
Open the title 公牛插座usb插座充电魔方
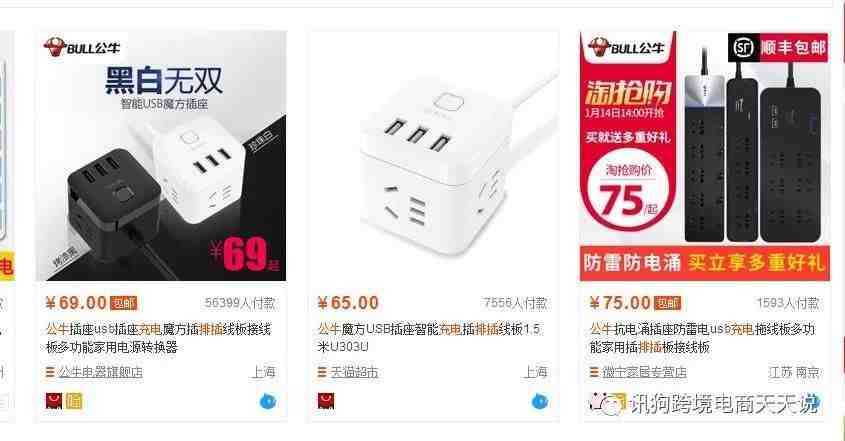(158, 337)
